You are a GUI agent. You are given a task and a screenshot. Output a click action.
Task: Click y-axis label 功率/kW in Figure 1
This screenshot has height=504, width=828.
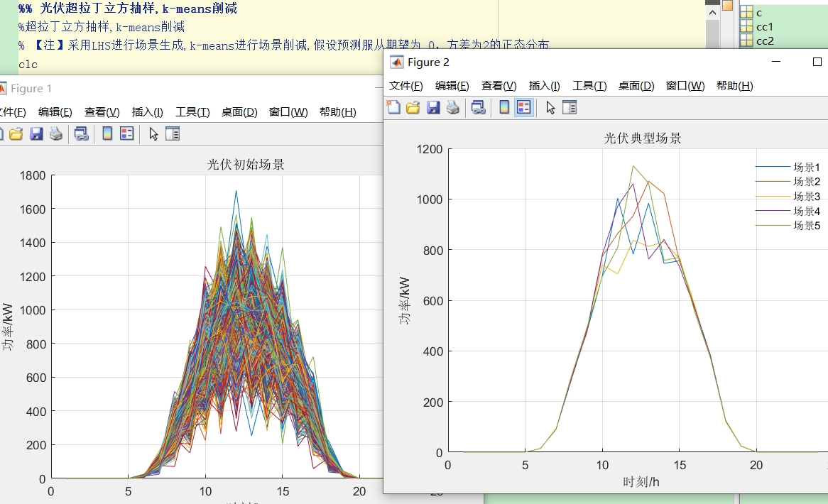pos(7,327)
